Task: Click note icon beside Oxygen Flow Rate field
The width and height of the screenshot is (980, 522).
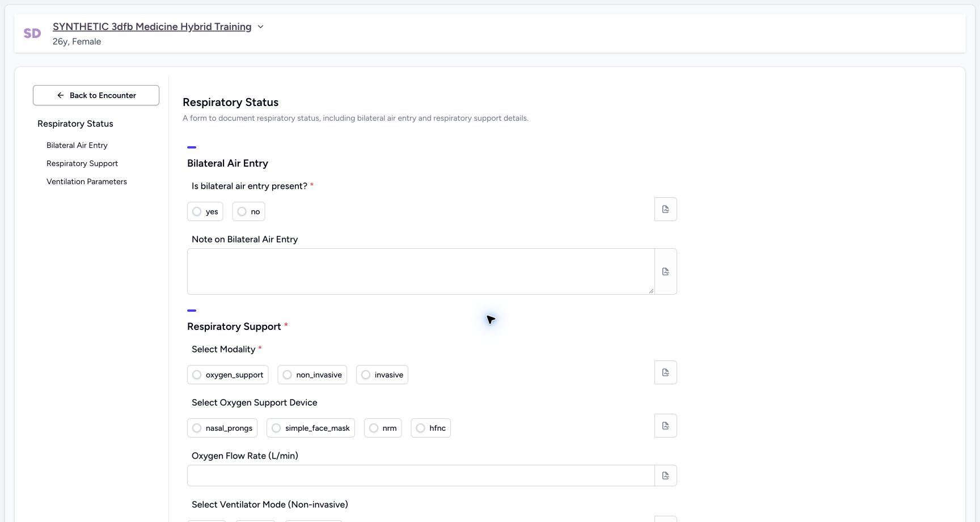Action: (666, 476)
